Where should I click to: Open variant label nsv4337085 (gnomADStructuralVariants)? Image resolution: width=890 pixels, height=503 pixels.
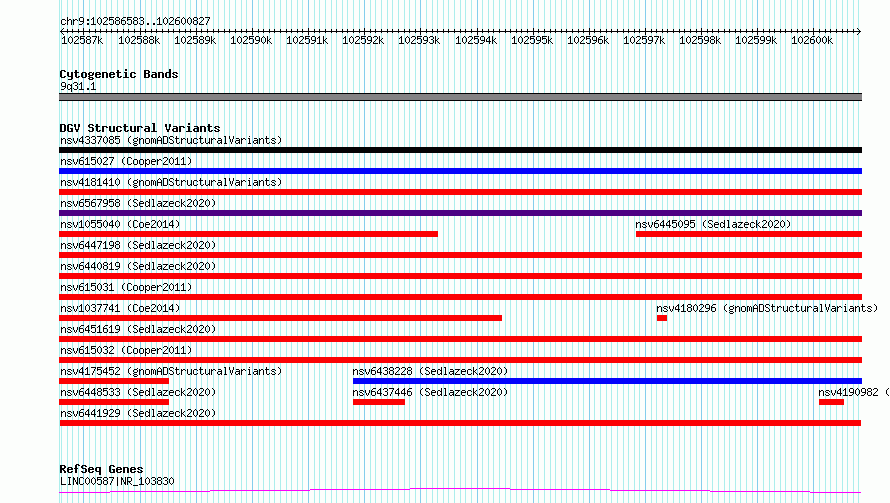click(171, 140)
